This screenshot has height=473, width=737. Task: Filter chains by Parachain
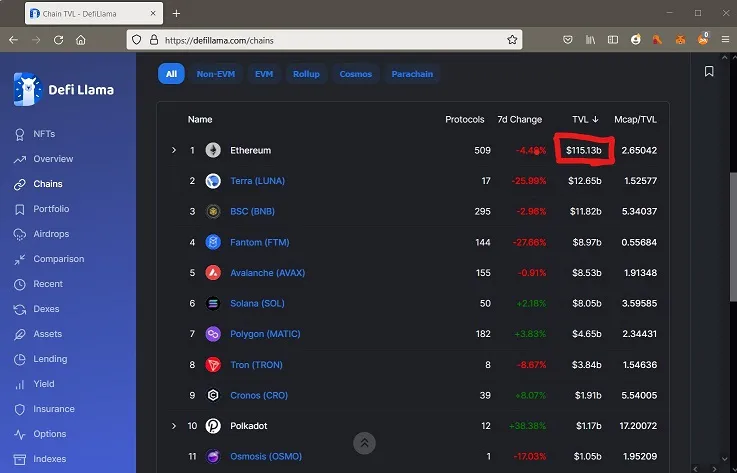click(412, 74)
